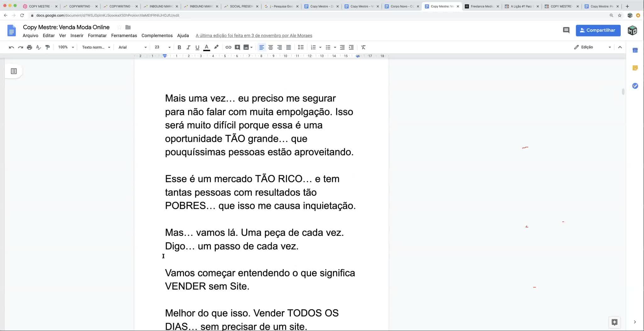Open the font size 23 dropdown
Image resolution: width=644 pixels, height=331 pixels.
(163, 47)
